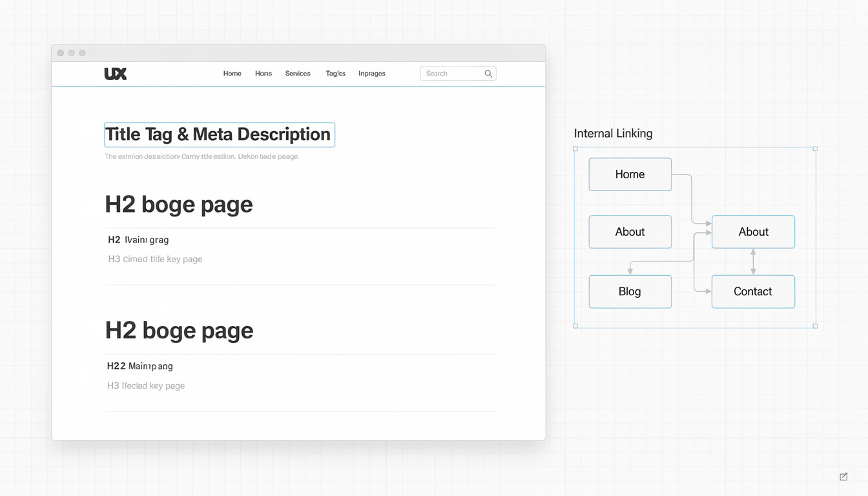Click the Internal Linking title label
The image size is (868, 496).
pos(612,133)
